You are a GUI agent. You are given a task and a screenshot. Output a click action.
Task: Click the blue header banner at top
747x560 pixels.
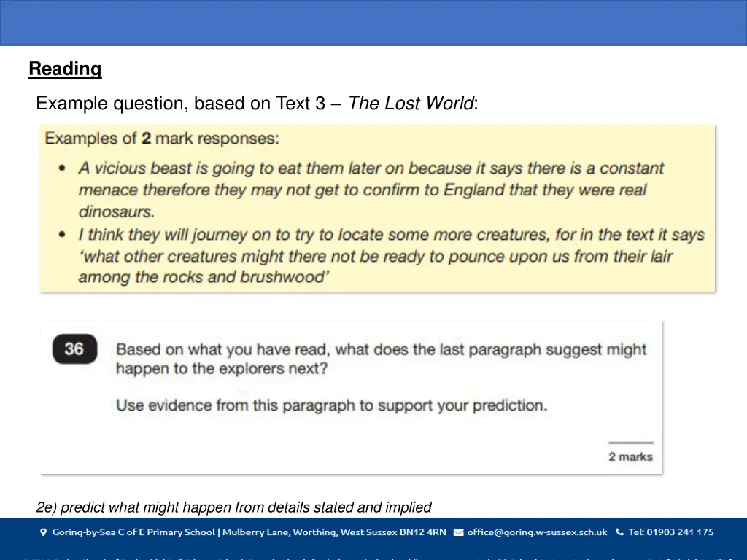(373, 23)
